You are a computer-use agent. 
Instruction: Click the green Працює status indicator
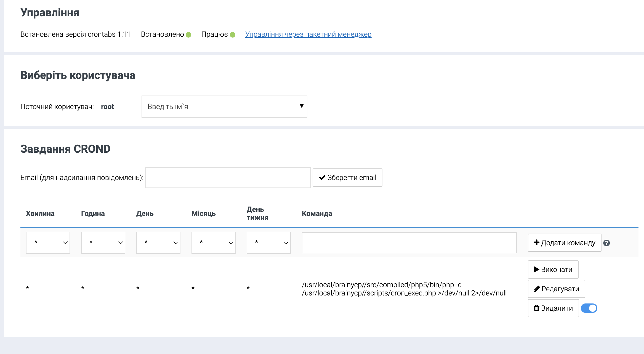(233, 35)
